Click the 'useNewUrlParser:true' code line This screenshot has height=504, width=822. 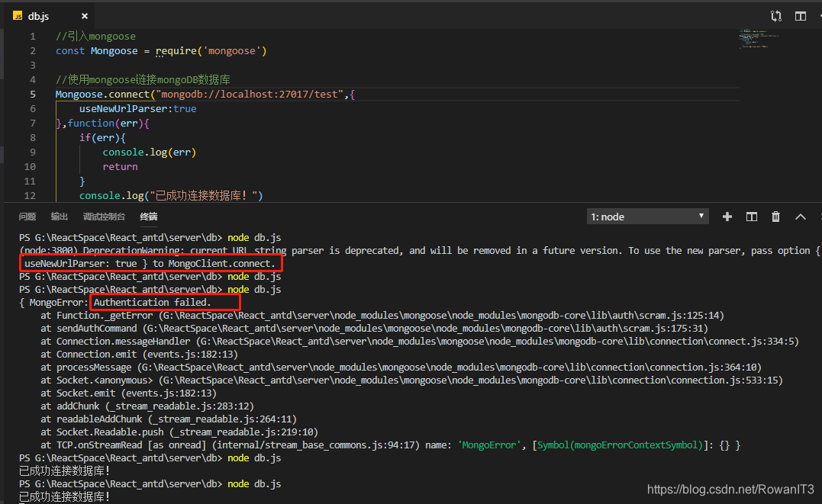point(138,108)
